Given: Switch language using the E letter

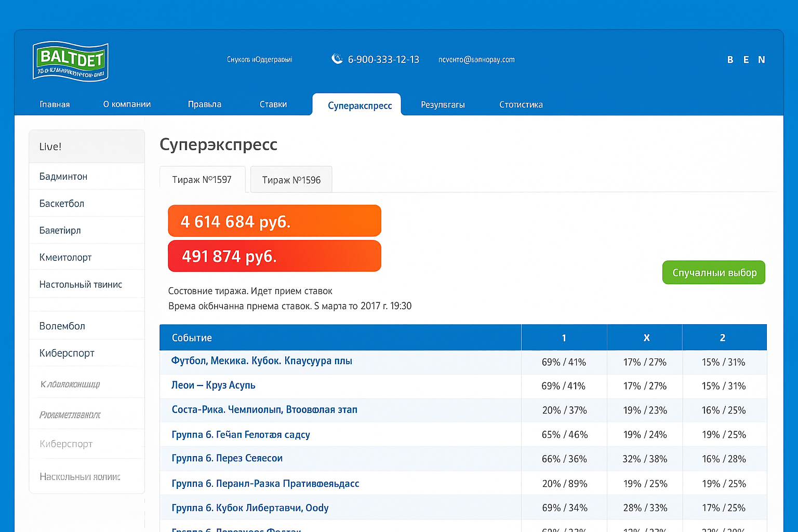Looking at the screenshot, I should 746,60.
